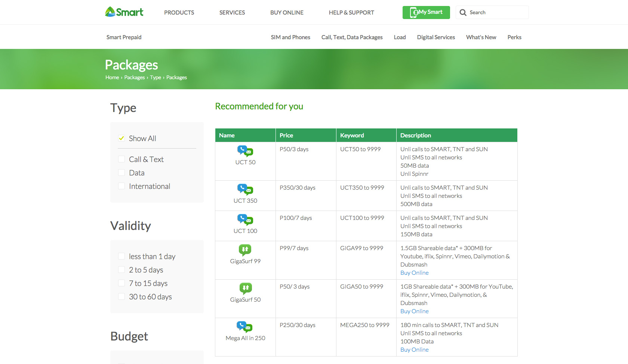Image resolution: width=628 pixels, height=364 pixels.
Task: Open the What's New section
Action: [481, 37]
